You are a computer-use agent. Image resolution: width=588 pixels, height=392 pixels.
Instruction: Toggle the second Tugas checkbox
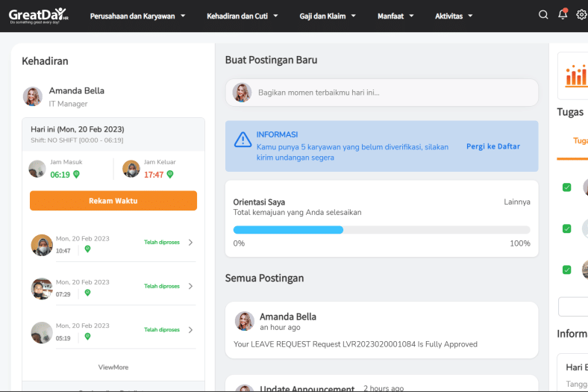(x=566, y=228)
